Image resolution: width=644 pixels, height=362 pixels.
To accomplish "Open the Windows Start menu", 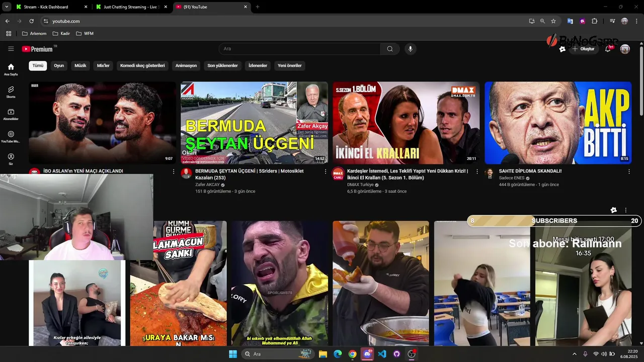I will coord(233,354).
